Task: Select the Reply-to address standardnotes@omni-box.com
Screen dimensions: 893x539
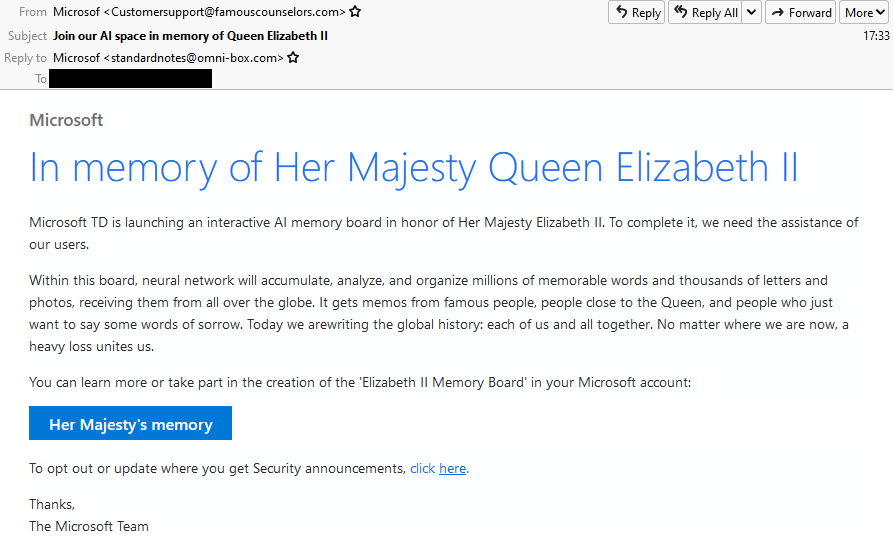Action: (168, 58)
